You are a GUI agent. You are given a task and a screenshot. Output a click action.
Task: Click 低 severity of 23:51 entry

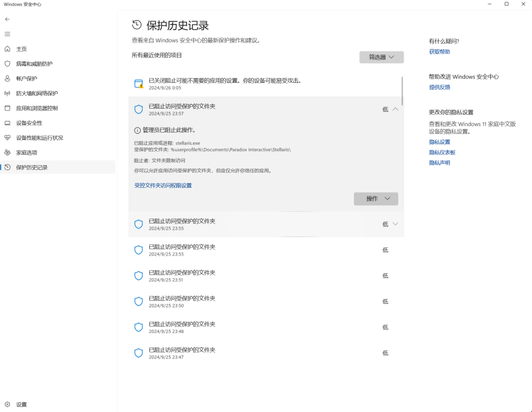pos(385,276)
